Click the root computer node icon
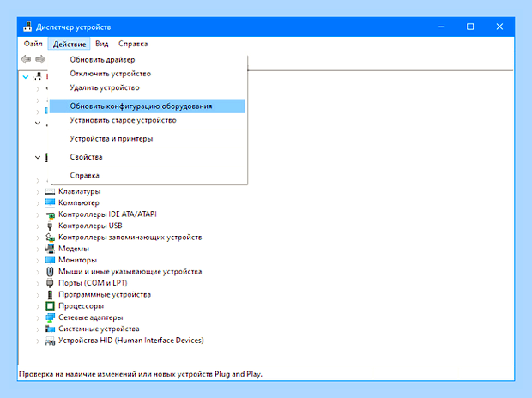Viewport: 532px width, 398px height. click(38, 76)
